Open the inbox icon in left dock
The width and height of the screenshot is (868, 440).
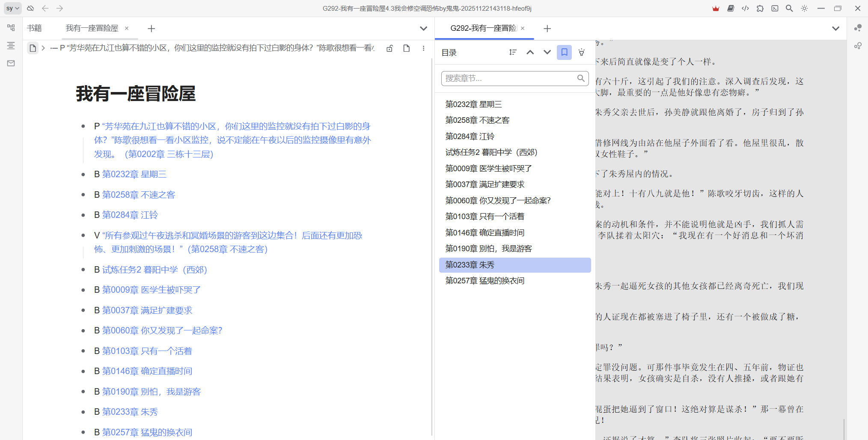(x=11, y=63)
